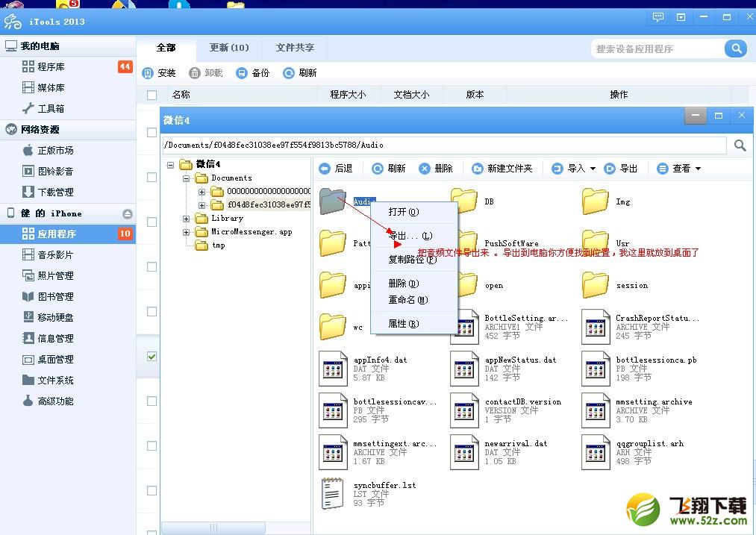Sort by the 版本 column header
756x535 pixels.
point(475,95)
